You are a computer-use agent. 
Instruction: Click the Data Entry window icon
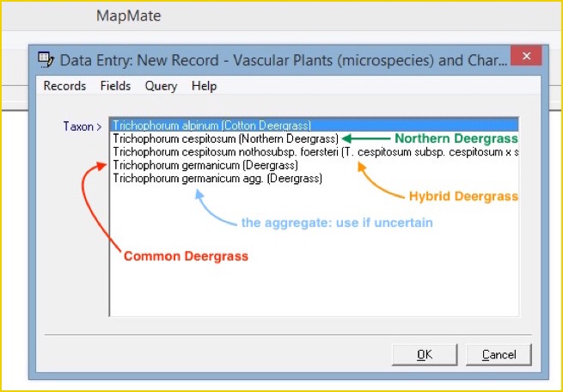46,60
